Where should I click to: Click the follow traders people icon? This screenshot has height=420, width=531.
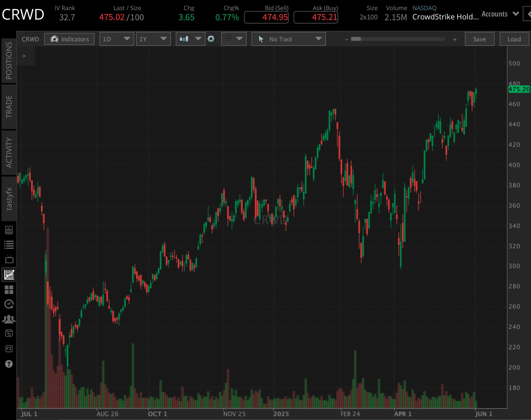tap(9, 319)
